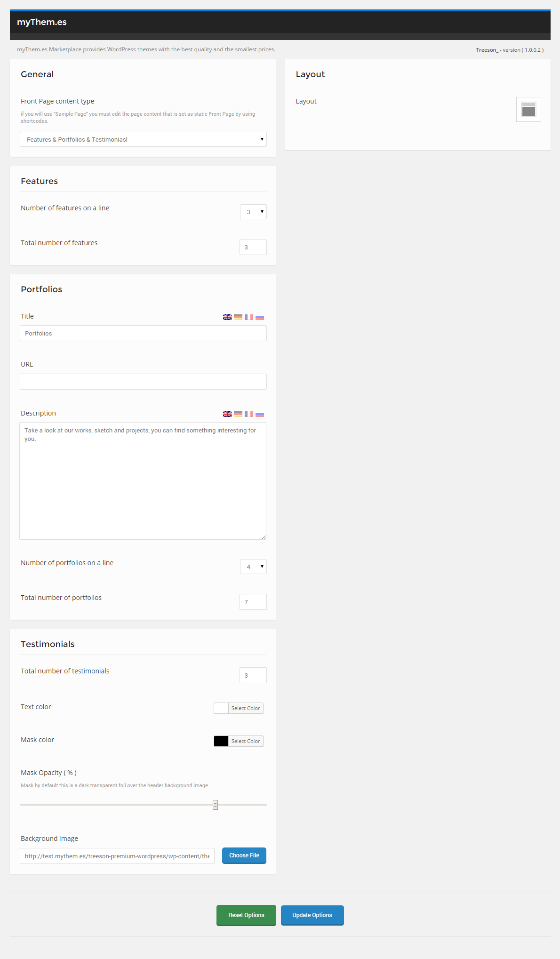Pick the Russian flag for Description
The height and width of the screenshot is (959, 560).
point(260,414)
